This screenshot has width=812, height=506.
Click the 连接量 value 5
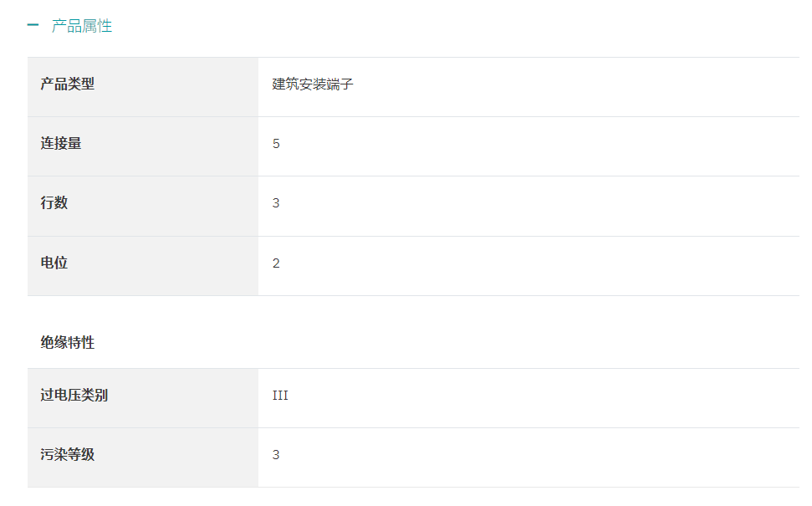click(x=276, y=144)
